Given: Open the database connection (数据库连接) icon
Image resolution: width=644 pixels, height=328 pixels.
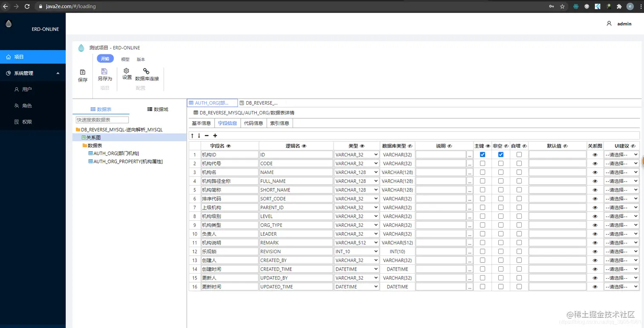Looking at the screenshot, I should [x=146, y=71].
